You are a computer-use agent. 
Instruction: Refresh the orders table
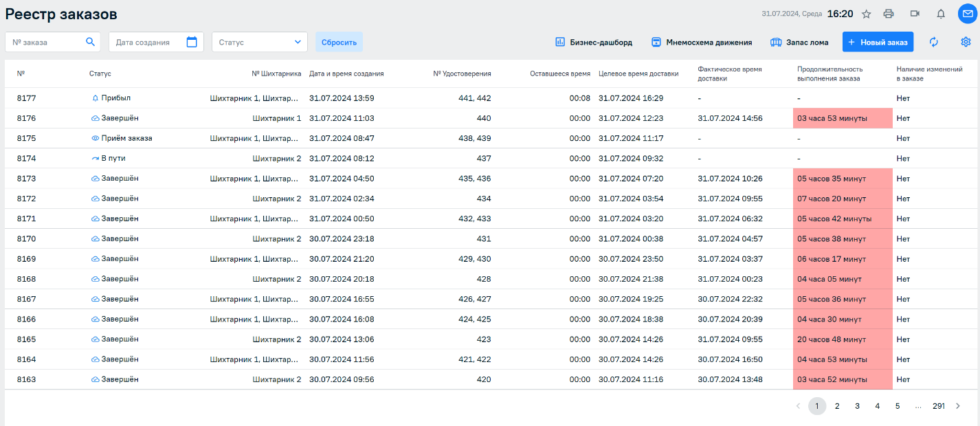click(x=933, y=42)
